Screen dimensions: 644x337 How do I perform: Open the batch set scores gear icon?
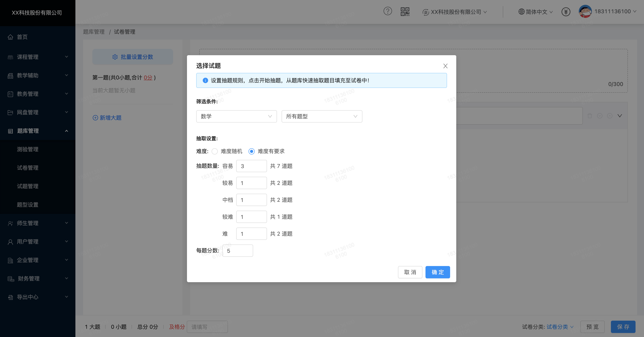click(x=115, y=57)
